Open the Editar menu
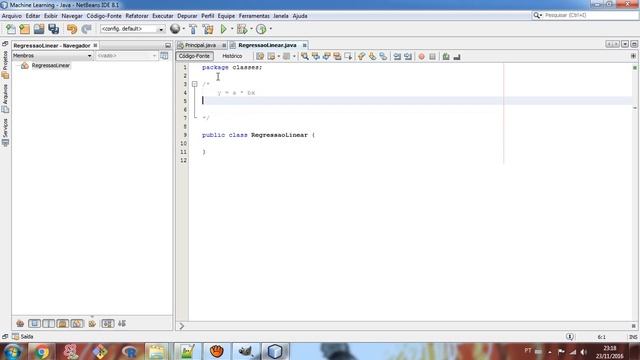The height and width of the screenshot is (360, 640). [33, 16]
